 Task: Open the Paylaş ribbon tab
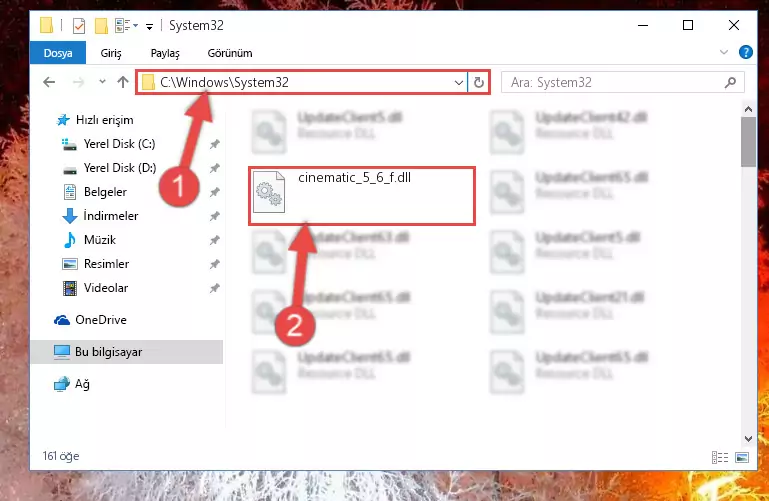click(x=165, y=53)
